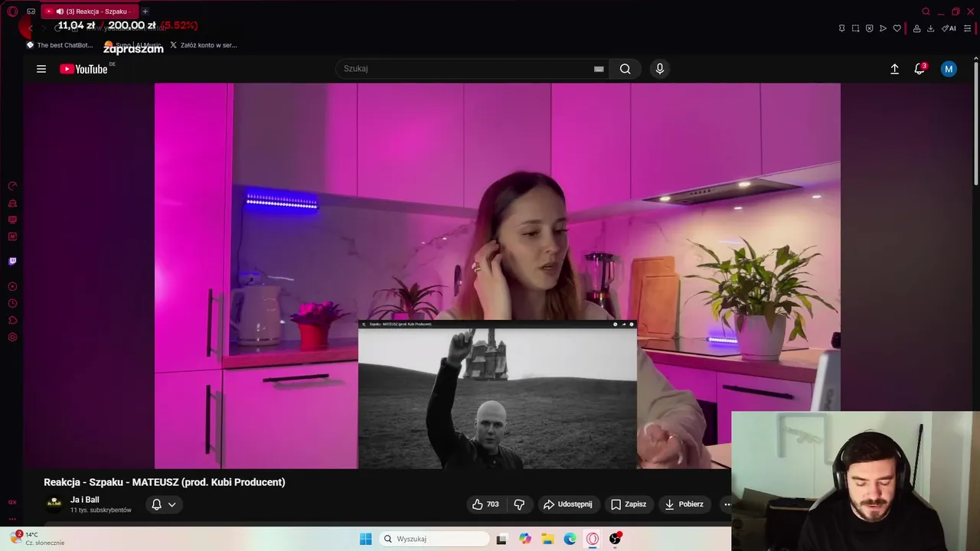Viewport: 980px width, 551px height.
Task: Open the Opera AI assistant button
Action: click(x=949, y=28)
